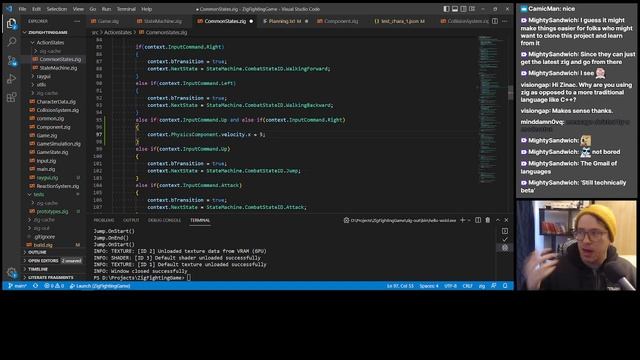Open editor more actions ellipsis

tap(505, 21)
